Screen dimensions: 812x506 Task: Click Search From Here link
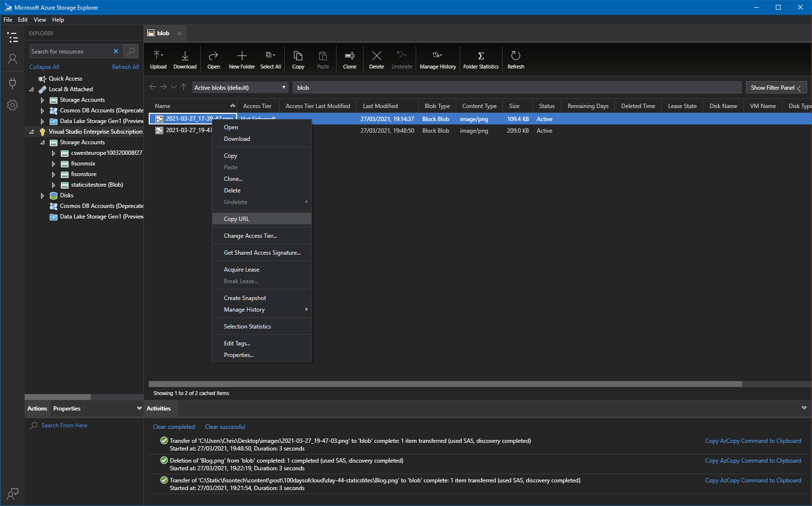pos(64,425)
